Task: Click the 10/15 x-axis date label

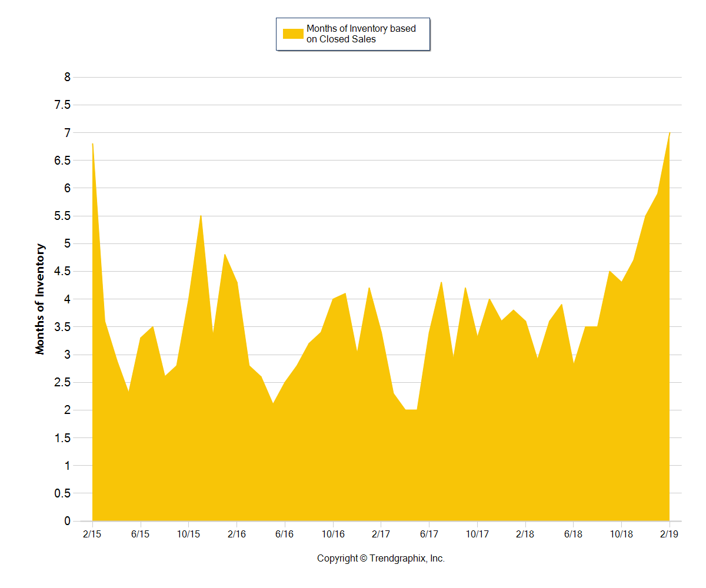Action: (x=188, y=534)
